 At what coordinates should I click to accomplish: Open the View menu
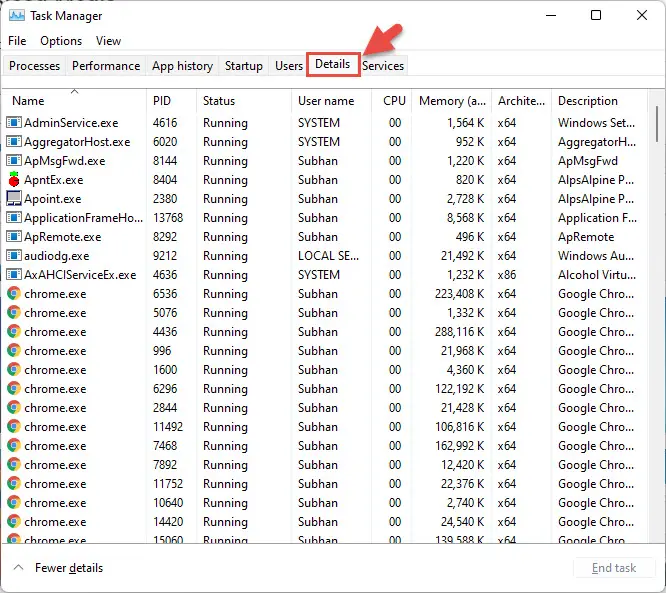point(108,41)
